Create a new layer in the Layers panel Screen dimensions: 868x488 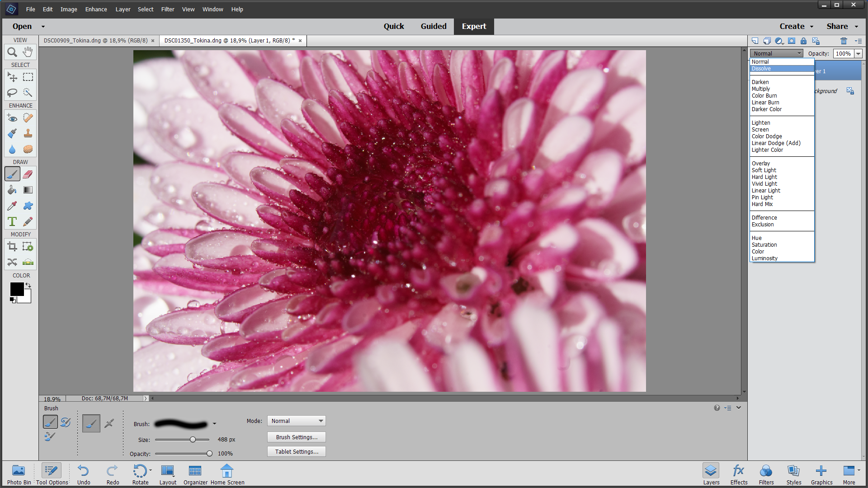(755, 41)
